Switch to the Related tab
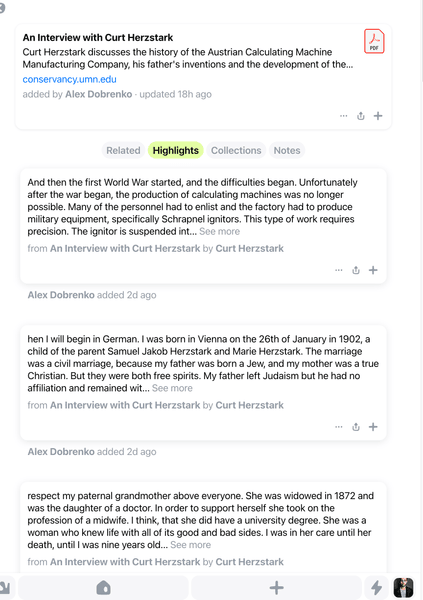423x600 pixels. click(x=123, y=150)
